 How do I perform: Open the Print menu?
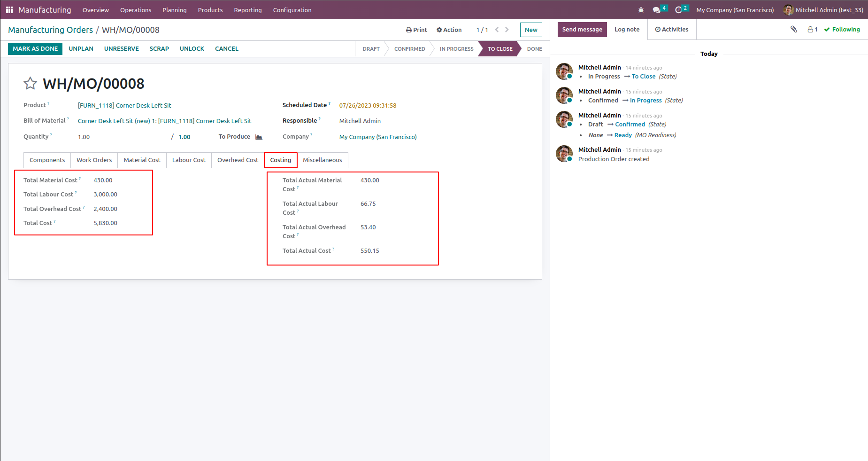click(x=416, y=30)
